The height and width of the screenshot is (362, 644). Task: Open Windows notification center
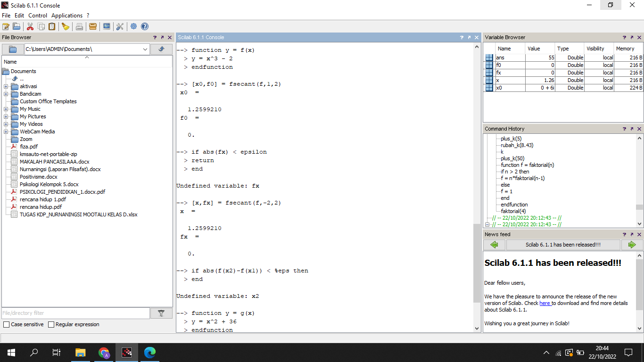[628, 352]
